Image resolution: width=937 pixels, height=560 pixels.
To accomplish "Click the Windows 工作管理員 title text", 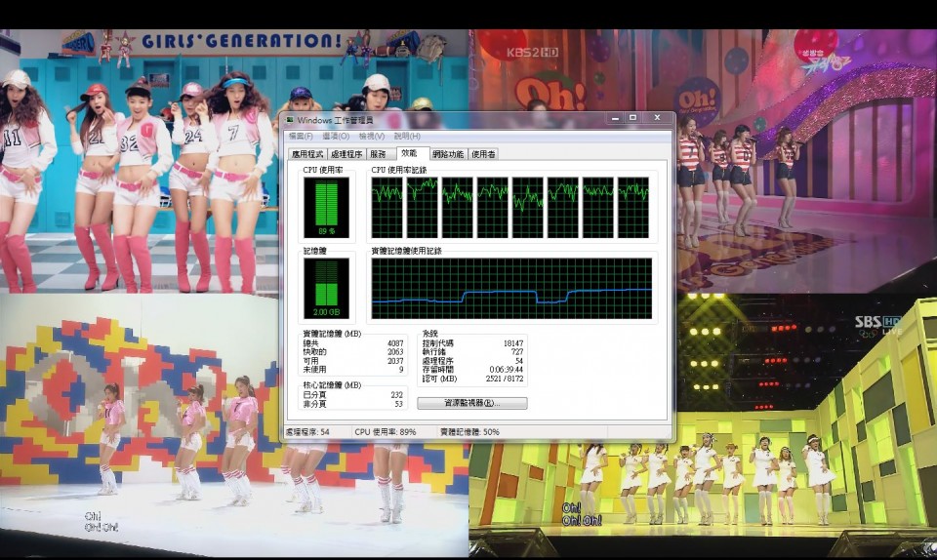I will [x=335, y=121].
